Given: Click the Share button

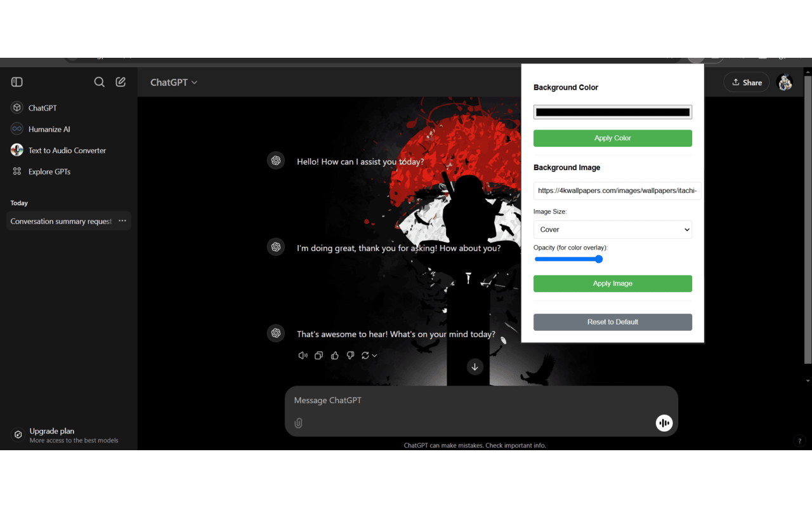Looking at the screenshot, I should [747, 83].
